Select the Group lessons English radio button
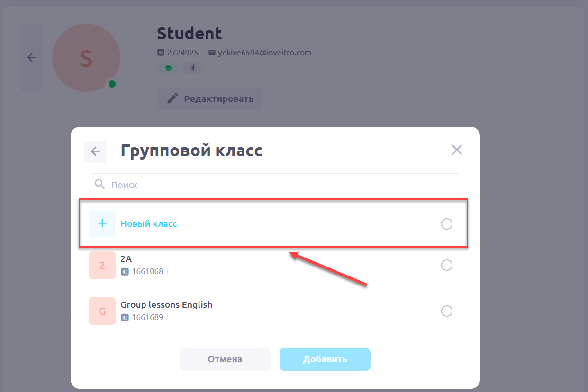This screenshot has width=588, height=392. (446, 311)
